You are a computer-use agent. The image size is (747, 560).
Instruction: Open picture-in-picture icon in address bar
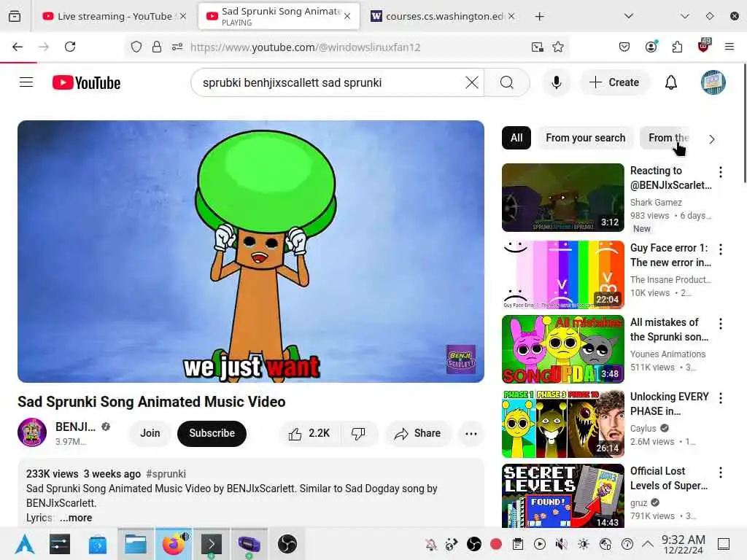(x=538, y=47)
